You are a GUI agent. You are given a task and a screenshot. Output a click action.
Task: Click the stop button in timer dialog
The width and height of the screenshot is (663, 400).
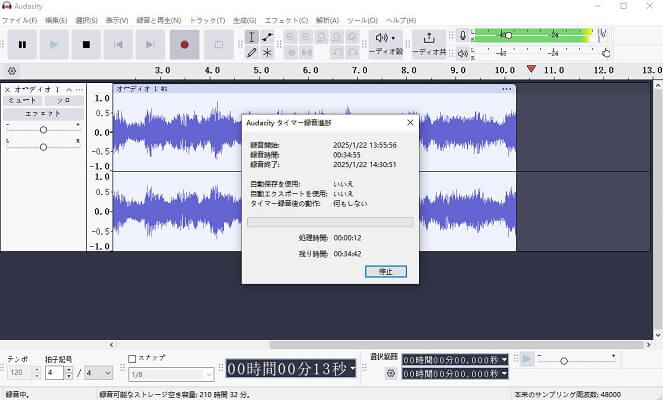tap(386, 271)
